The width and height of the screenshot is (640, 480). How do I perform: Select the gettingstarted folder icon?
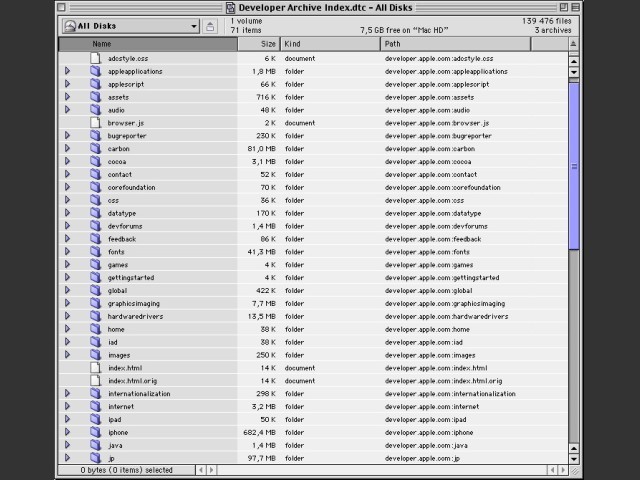click(96, 278)
